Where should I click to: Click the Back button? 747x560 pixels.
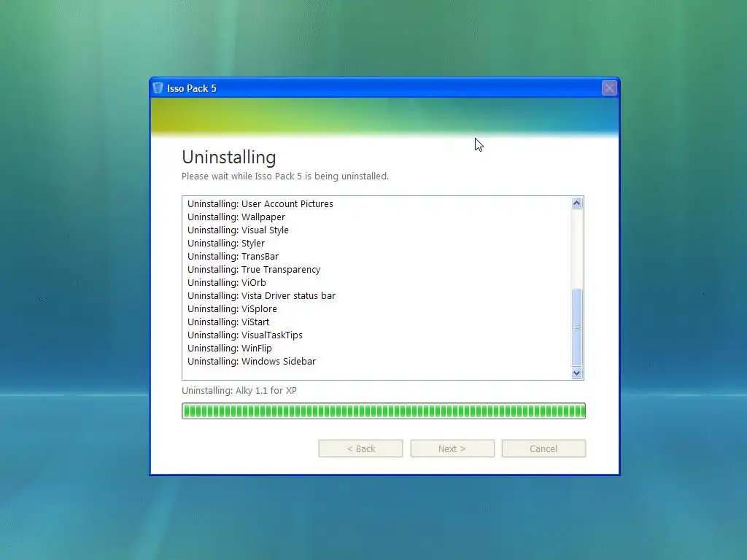[x=360, y=448]
